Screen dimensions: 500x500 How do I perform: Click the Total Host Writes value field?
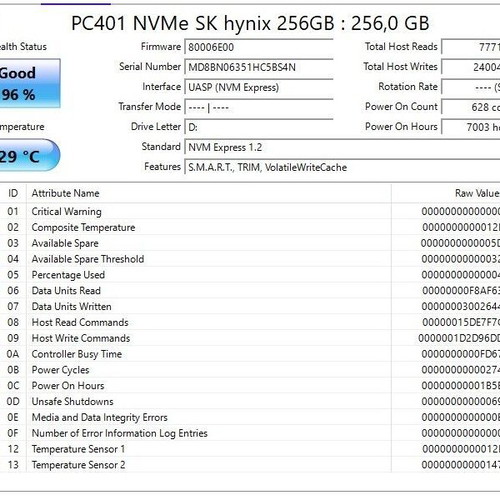point(471,67)
